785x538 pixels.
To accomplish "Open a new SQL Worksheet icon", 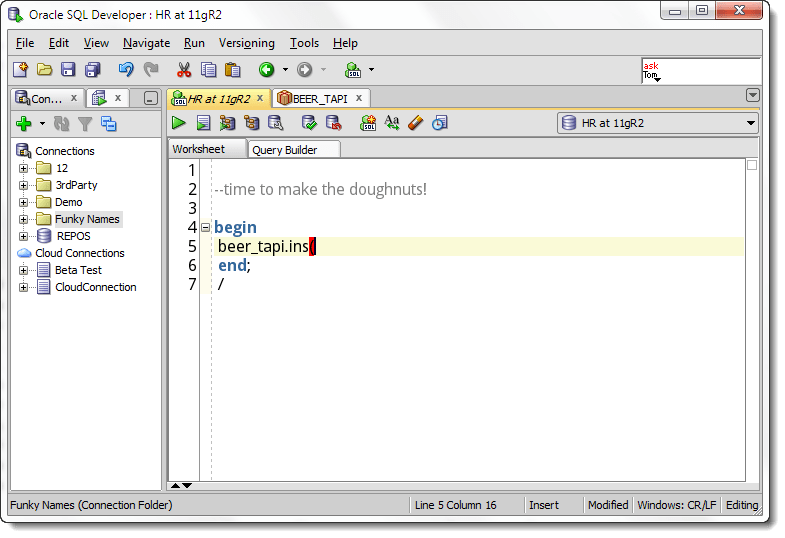I will [x=353, y=70].
